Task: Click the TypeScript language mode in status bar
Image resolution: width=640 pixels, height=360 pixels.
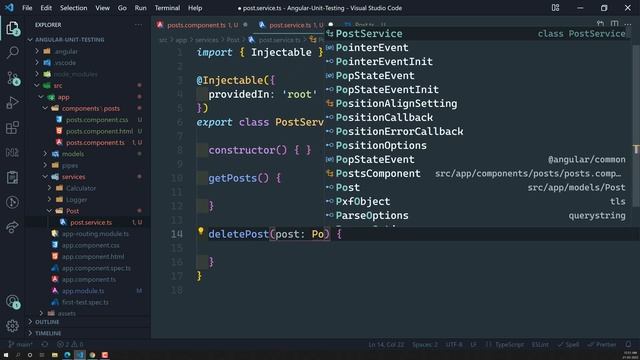Action: pos(509,344)
